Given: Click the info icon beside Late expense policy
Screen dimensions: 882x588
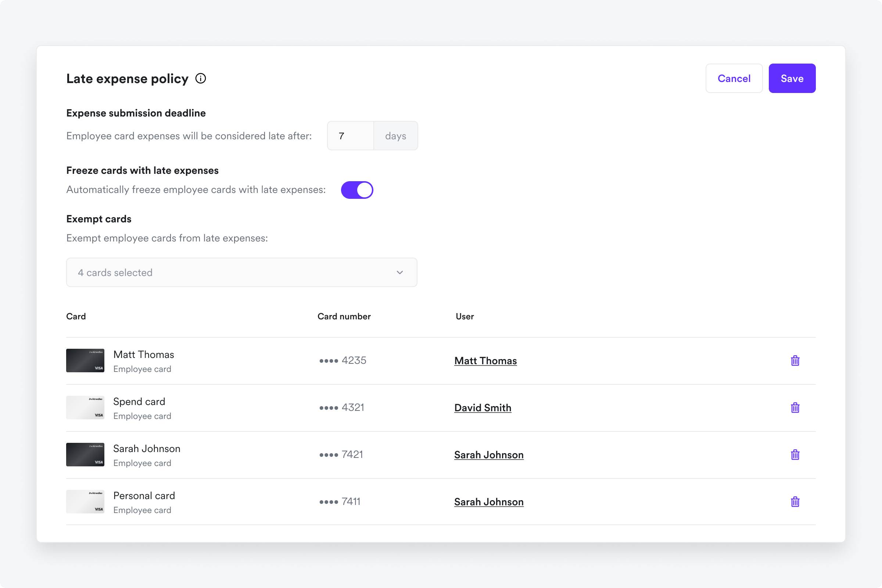Looking at the screenshot, I should (201, 78).
